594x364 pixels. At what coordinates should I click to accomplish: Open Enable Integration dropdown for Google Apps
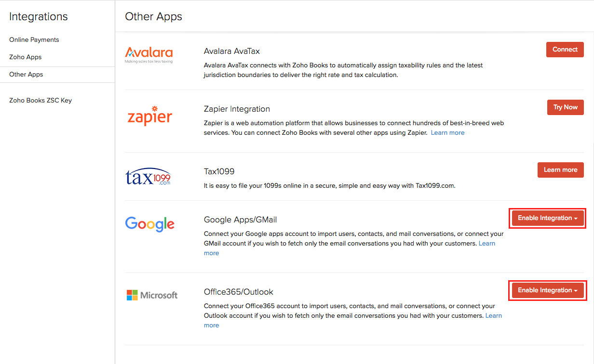(547, 218)
